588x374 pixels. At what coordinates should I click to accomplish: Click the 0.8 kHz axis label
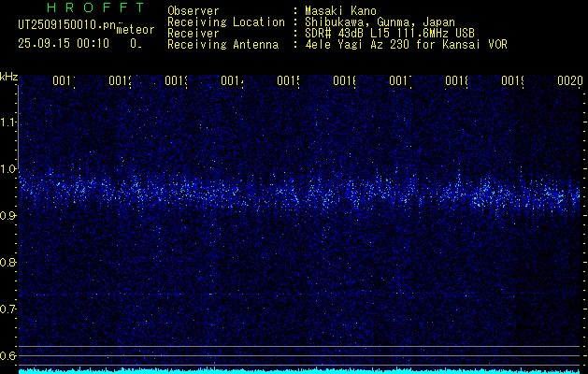[x=8, y=262]
